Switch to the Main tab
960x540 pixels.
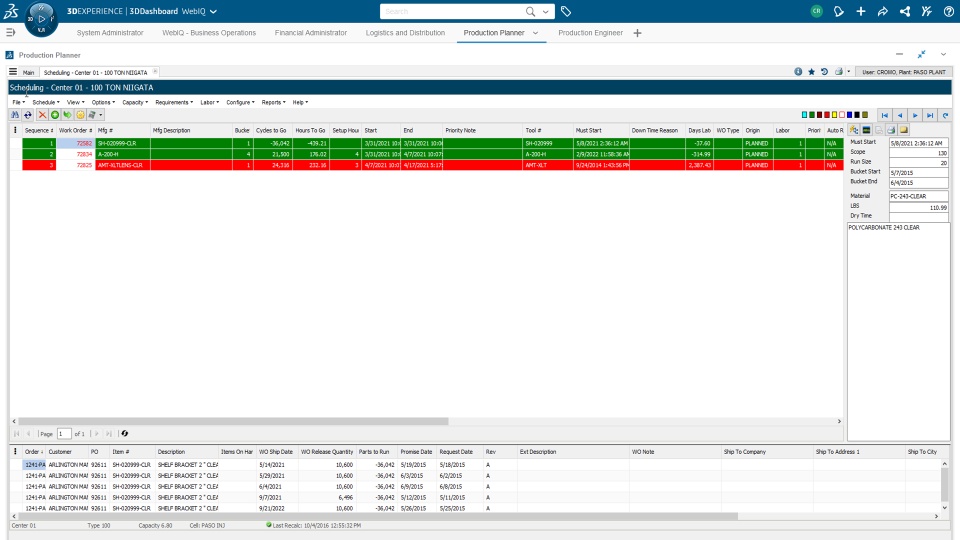(x=28, y=72)
